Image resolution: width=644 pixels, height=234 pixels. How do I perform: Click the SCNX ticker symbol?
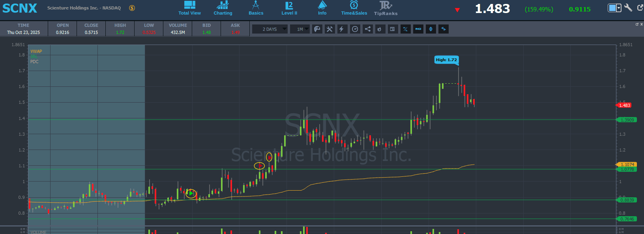(x=20, y=8)
